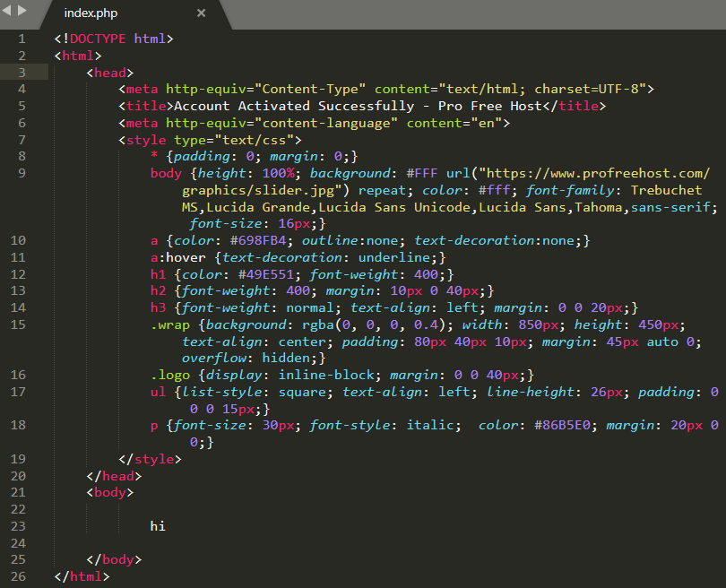Click the closing head tag
This screenshot has height=588, width=726.
(x=114, y=476)
